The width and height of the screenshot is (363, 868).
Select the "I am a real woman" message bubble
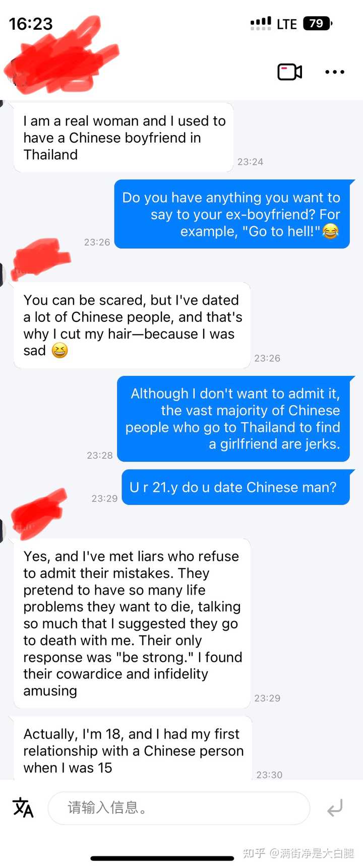(x=124, y=138)
